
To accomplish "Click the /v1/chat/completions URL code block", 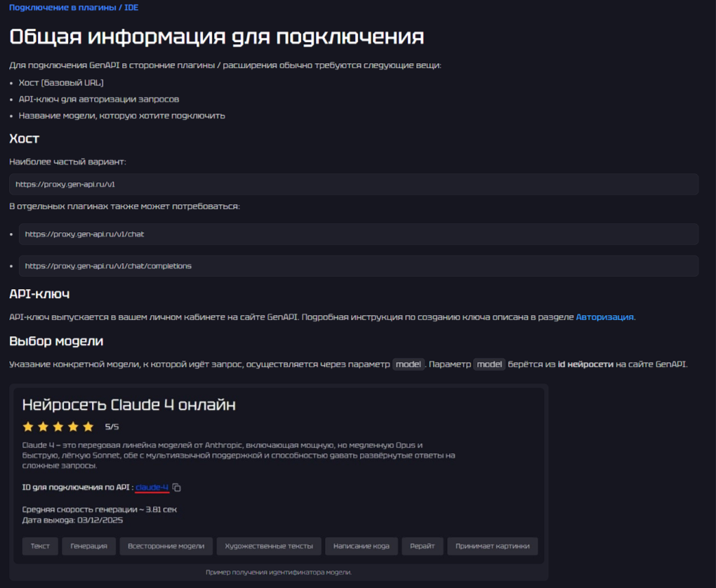I will click(x=358, y=267).
